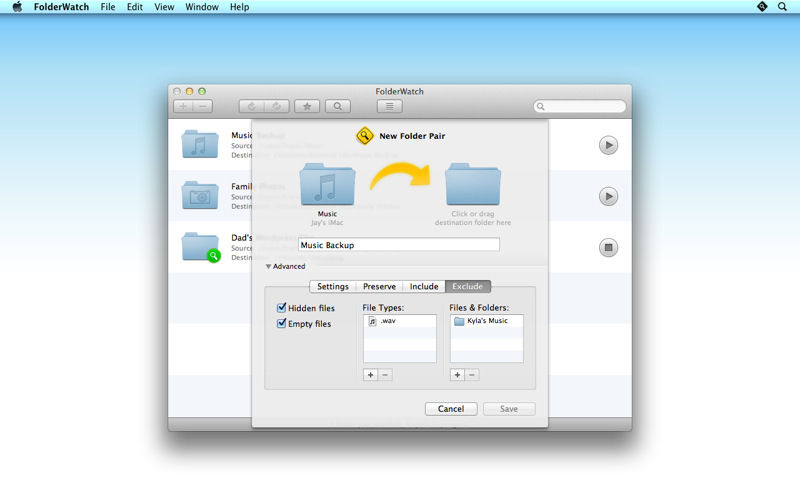The height and width of the screenshot is (500, 800).
Task: Switch to the Settings tab
Action: click(x=333, y=286)
